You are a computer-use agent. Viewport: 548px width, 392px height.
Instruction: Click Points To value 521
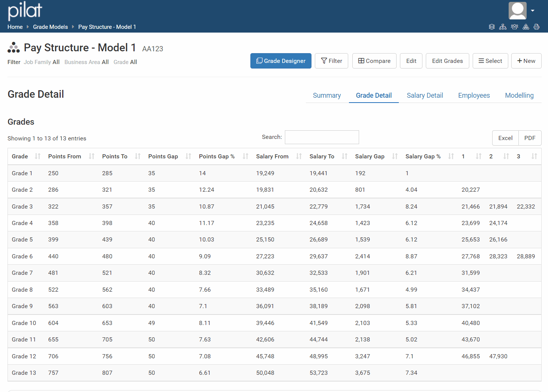coord(107,273)
